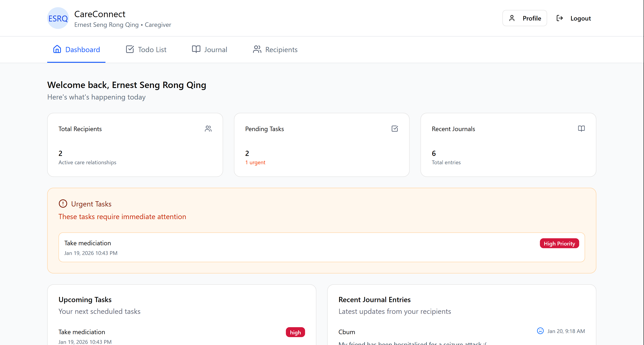
Task: Click the High Priority badge
Action: [559, 243]
